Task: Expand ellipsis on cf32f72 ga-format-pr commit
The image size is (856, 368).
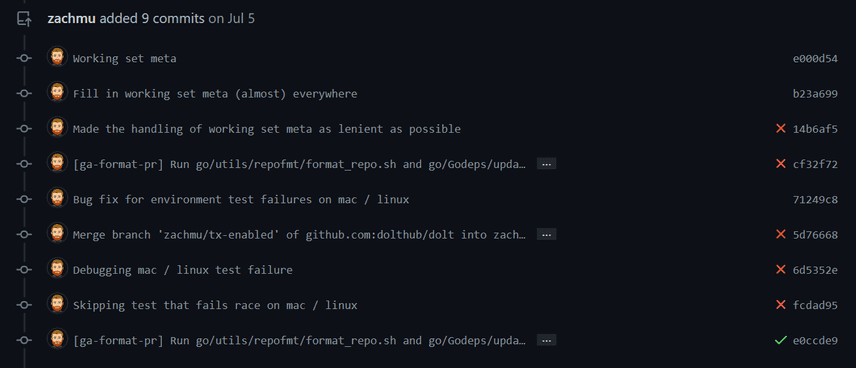Action: [x=546, y=164]
